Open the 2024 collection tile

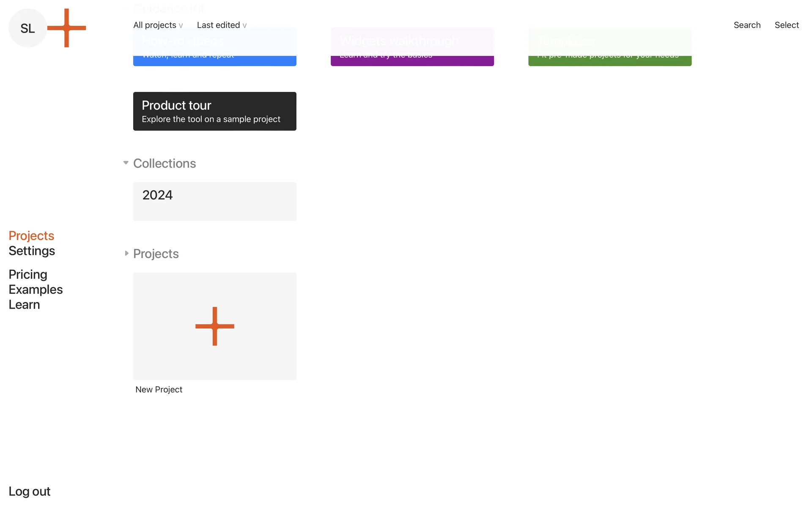214,202
